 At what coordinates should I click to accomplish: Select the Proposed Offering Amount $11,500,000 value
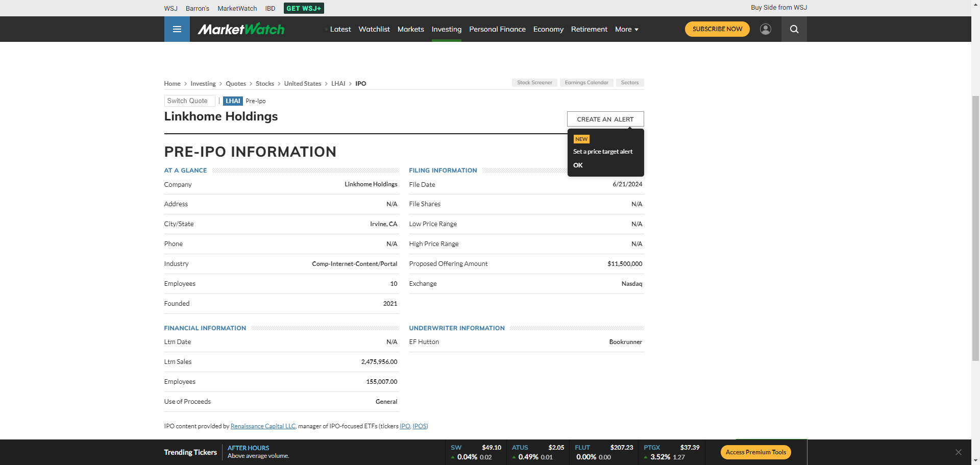(x=625, y=264)
